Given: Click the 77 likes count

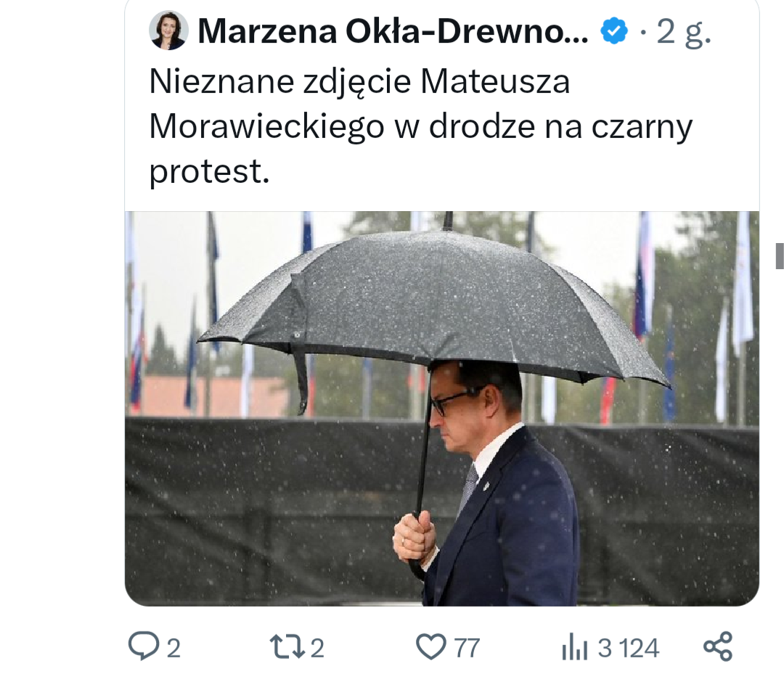Looking at the screenshot, I should coord(467,649).
